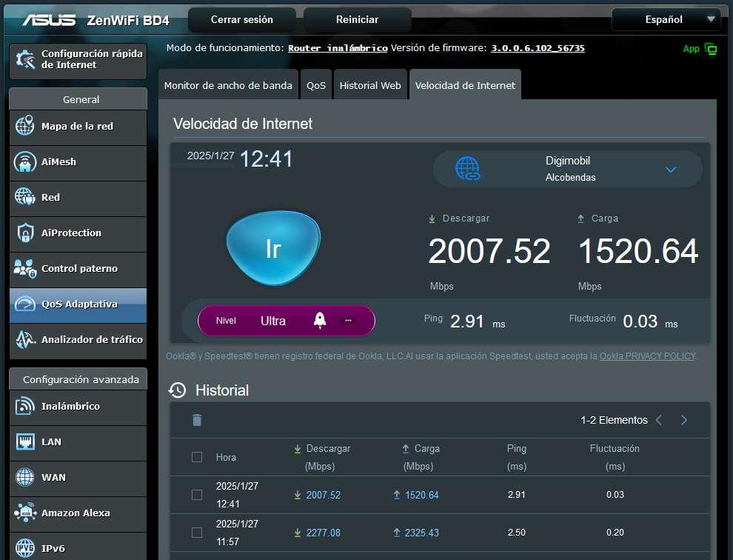Image resolution: width=733 pixels, height=560 pixels.
Task: Click the Ping (ms) column header
Action: click(x=517, y=457)
